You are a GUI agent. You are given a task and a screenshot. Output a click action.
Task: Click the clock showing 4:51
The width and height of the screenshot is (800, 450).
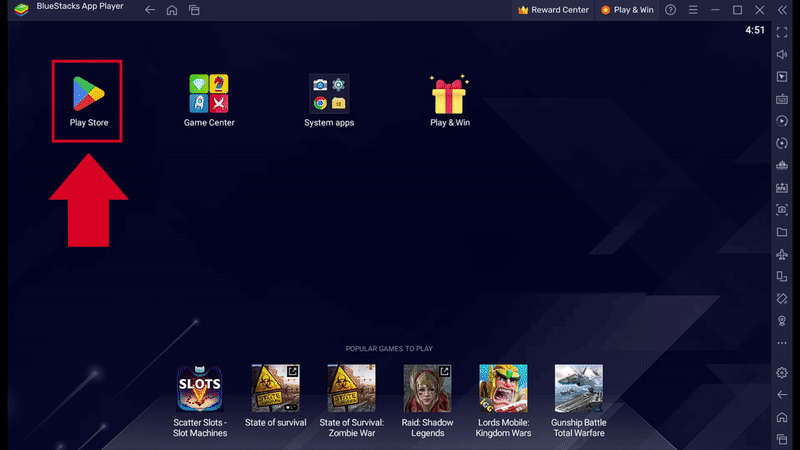pyautogui.click(x=755, y=30)
